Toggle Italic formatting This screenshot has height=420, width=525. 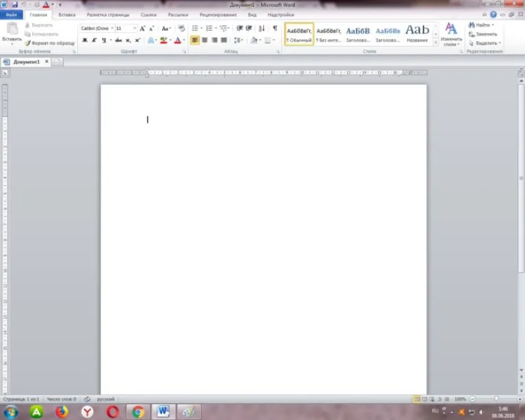[94, 40]
